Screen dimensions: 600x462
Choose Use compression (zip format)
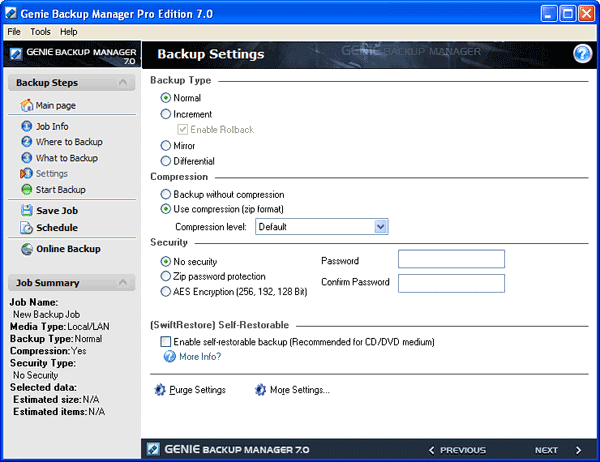[x=165, y=209]
